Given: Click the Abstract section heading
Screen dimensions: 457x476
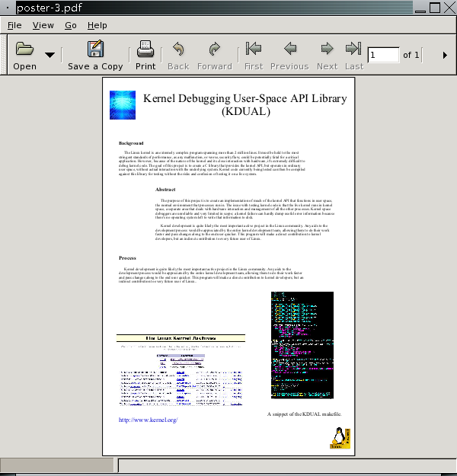Looking at the screenshot, I should (x=165, y=190).
